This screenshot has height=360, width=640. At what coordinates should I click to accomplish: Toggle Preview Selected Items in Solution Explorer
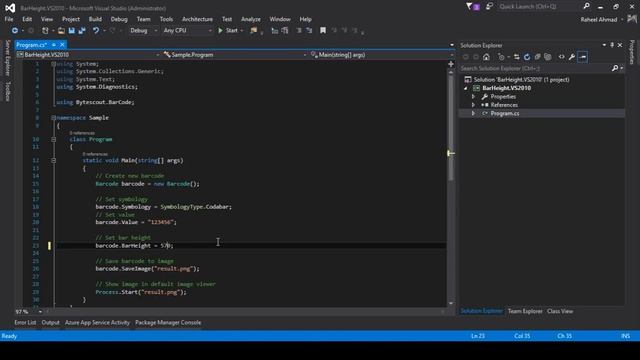point(582,57)
